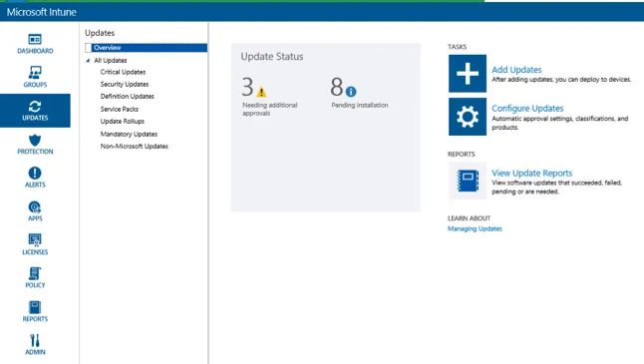Click the Configure Updates gear tile
644x364 pixels.
pyautogui.click(x=468, y=117)
